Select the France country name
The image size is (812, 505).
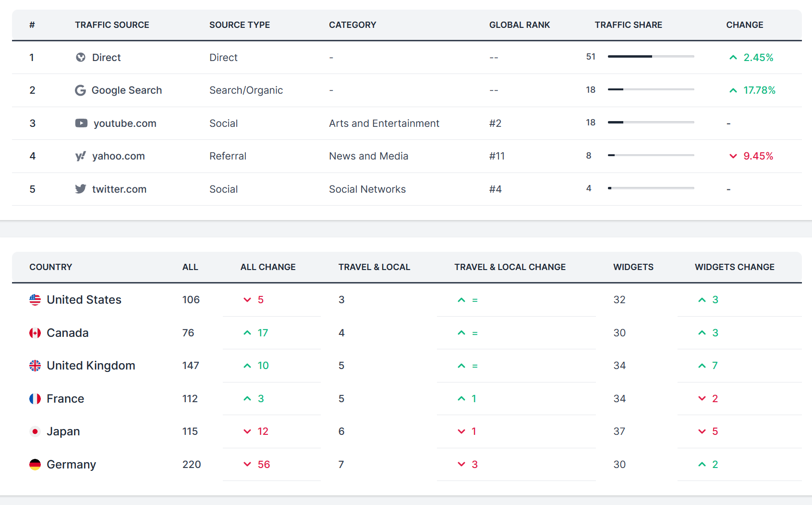coord(65,399)
